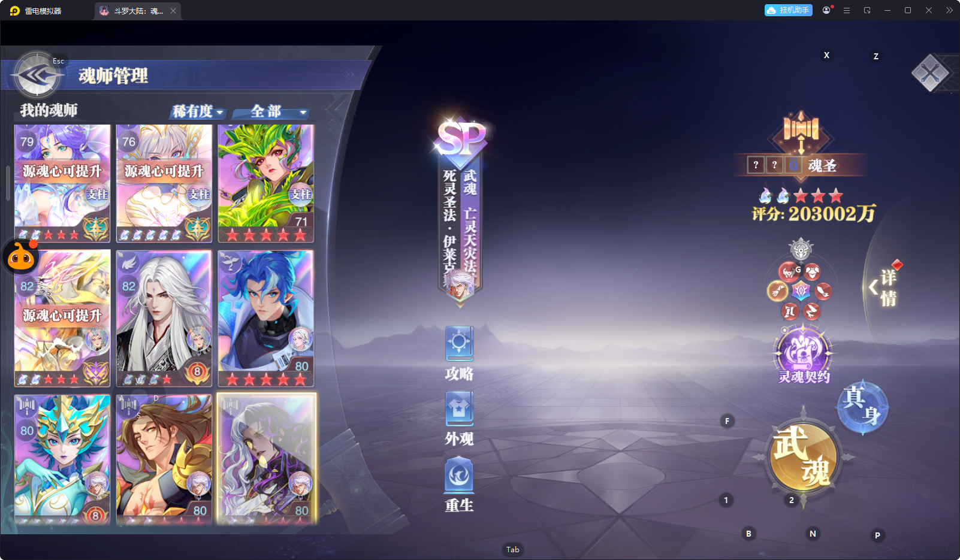This screenshot has width=960, height=560.
Task: Select the level 76 white-haired soul master card
Action: 164,183
